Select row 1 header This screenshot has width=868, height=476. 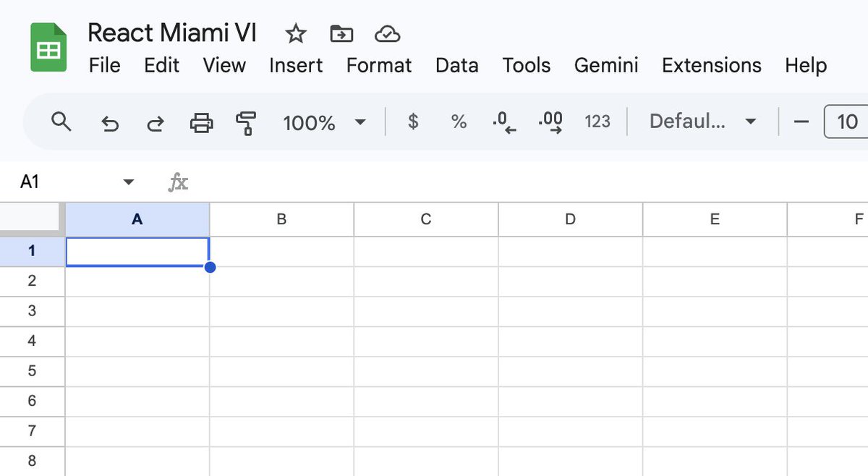point(33,251)
